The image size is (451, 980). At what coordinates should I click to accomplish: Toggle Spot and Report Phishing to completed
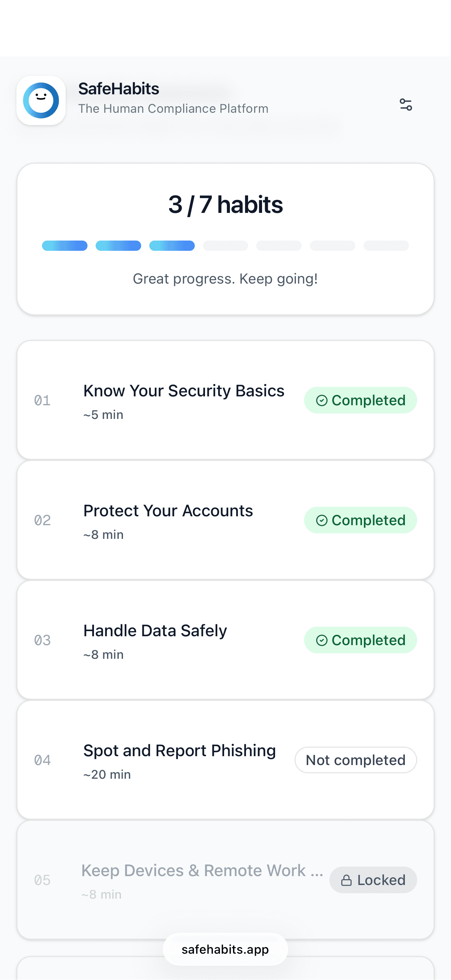point(355,760)
